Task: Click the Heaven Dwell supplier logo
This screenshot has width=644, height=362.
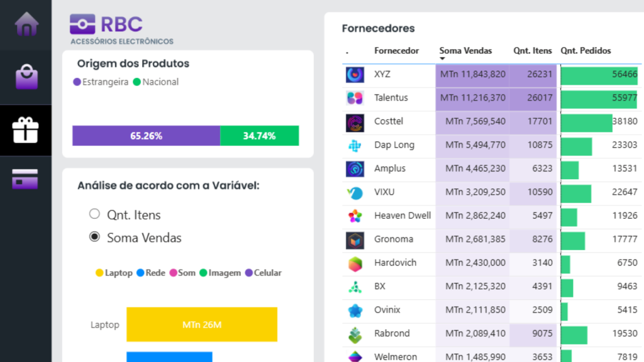Action: (355, 216)
